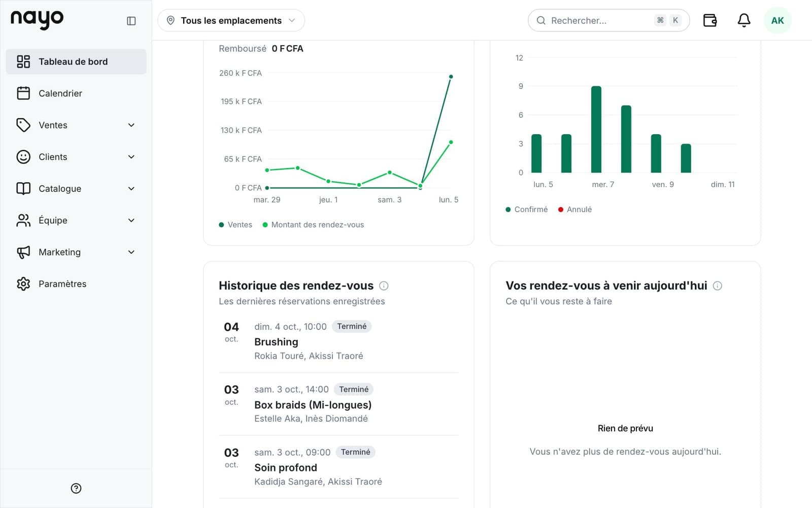Click the Rien de prévu text
812x508 pixels.
pos(625,428)
